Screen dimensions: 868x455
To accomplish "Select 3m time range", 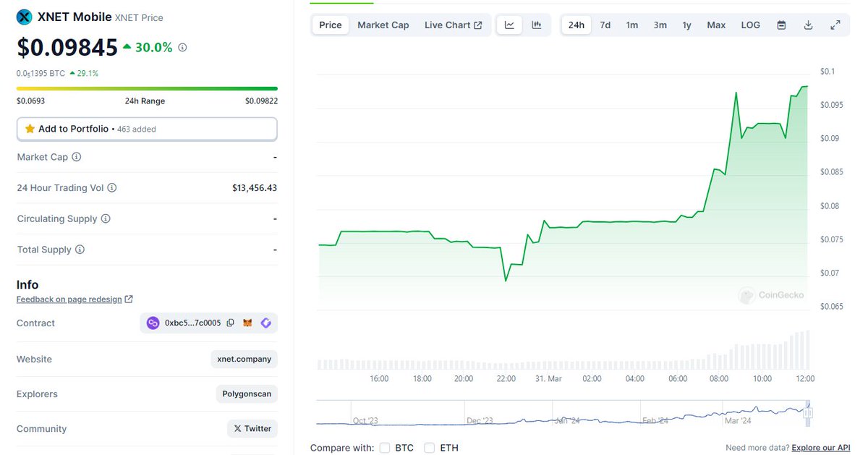I will tap(660, 25).
